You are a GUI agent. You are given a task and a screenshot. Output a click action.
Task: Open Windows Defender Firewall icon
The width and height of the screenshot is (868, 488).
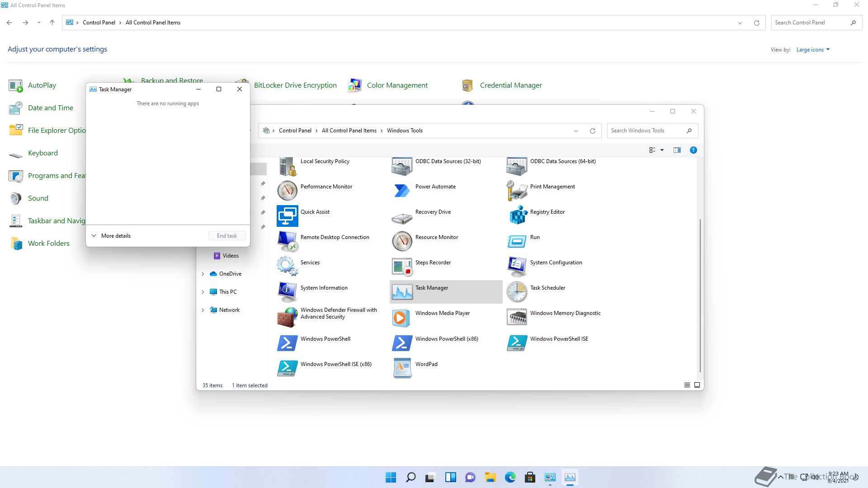pyautogui.click(x=288, y=317)
